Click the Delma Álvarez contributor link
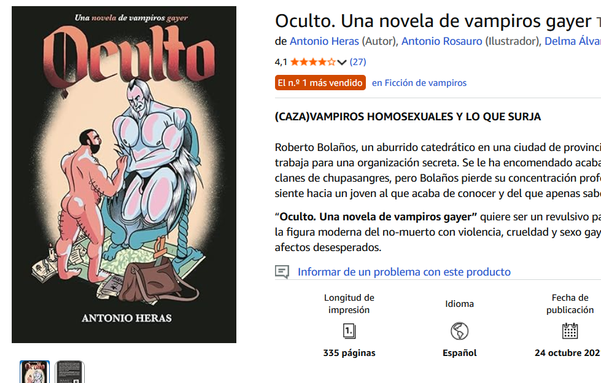601x383 pixels. pyautogui.click(x=573, y=41)
